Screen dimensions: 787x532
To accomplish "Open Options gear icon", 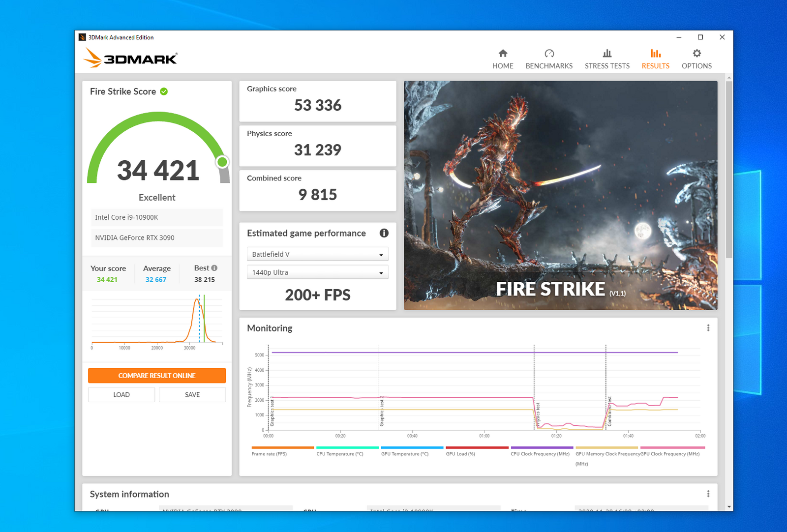I will pos(696,53).
